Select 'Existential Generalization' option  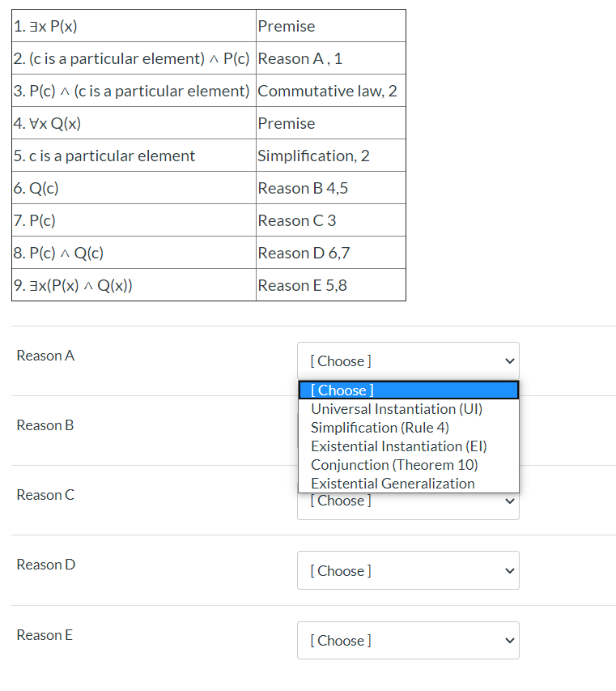click(x=391, y=483)
